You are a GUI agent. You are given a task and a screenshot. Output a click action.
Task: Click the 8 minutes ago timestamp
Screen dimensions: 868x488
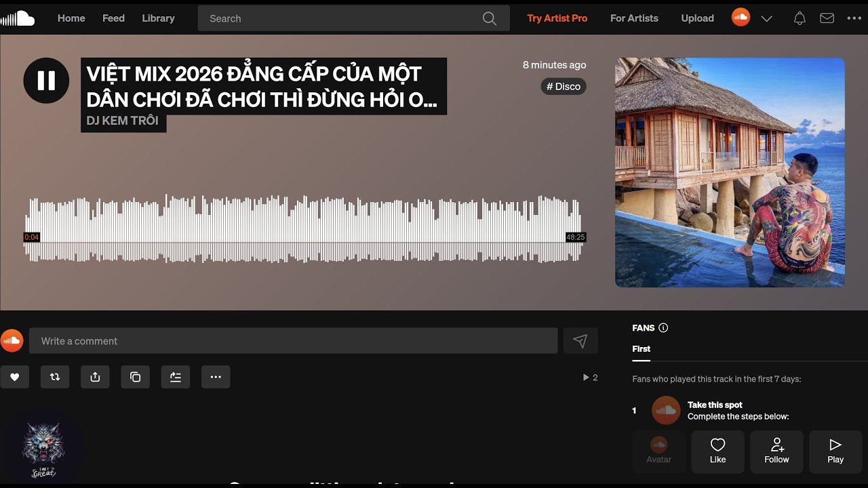click(x=554, y=65)
